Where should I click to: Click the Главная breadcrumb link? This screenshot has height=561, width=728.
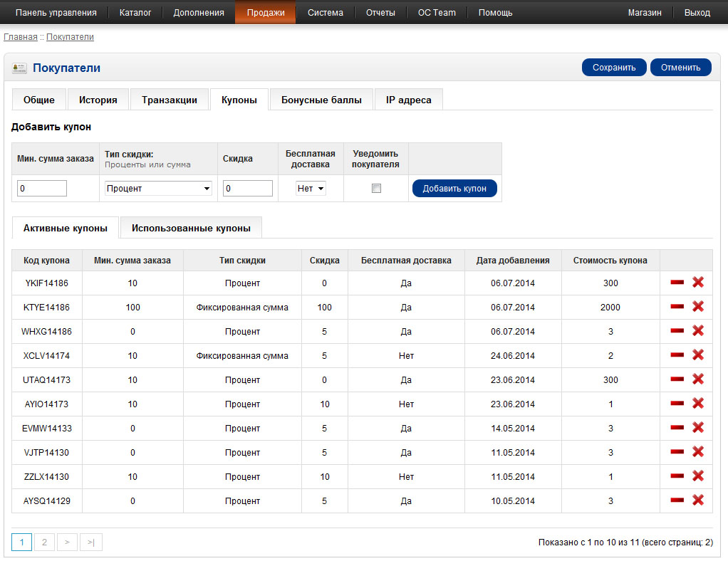(x=20, y=37)
